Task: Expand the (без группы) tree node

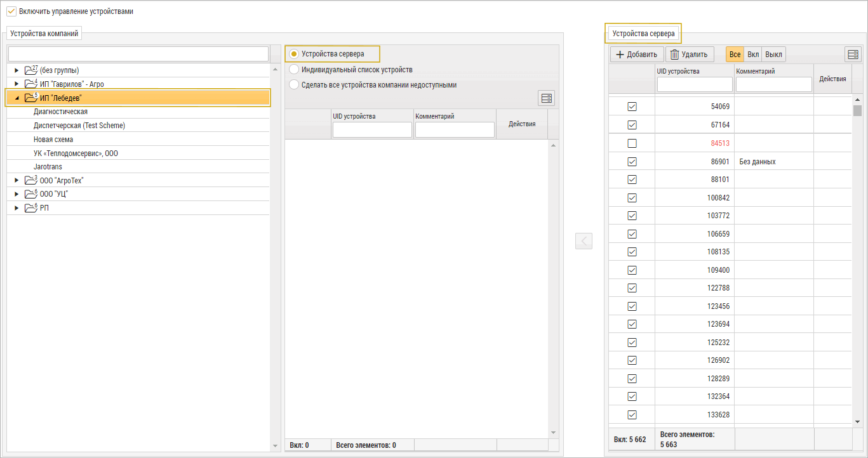Action: pyautogui.click(x=17, y=70)
